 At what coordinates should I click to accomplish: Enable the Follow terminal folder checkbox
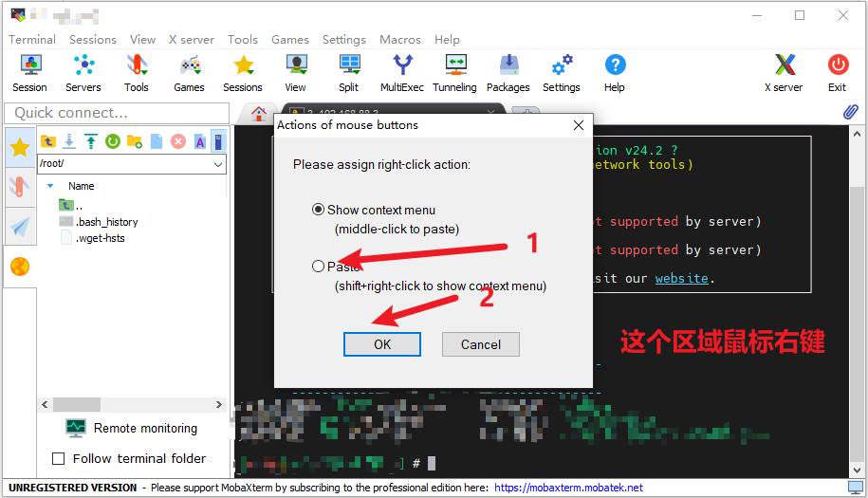(58, 458)
